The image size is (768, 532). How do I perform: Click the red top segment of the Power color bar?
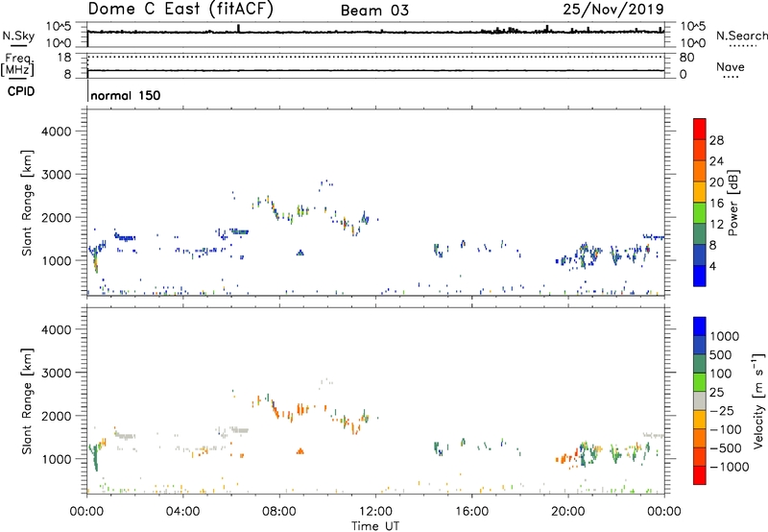tap(700, 129)
